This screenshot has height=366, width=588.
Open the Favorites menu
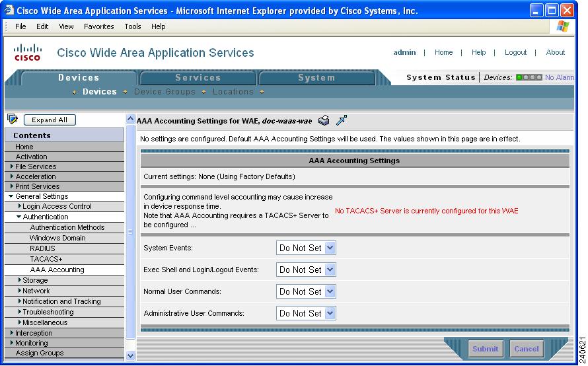coord(98,26)
